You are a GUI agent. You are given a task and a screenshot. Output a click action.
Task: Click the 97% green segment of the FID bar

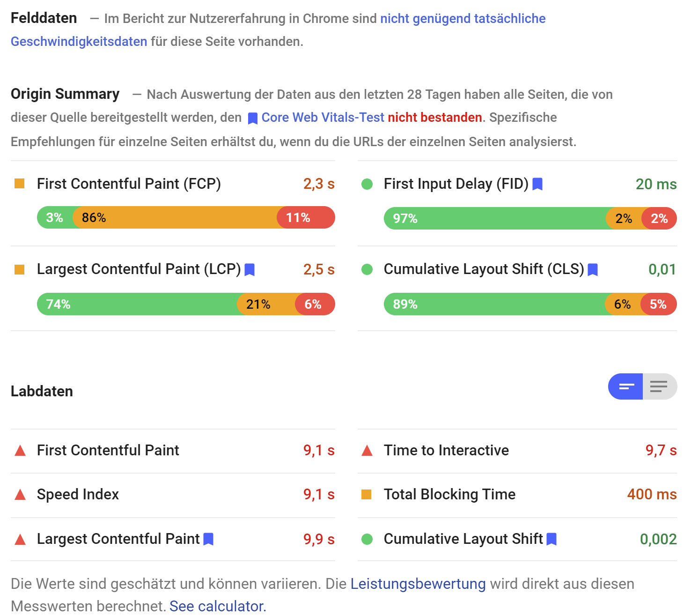(492, 218)
